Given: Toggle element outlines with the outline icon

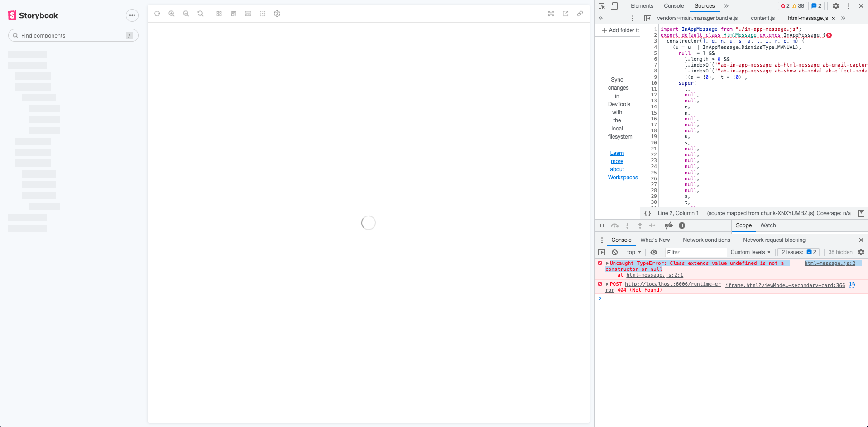Looking at the screenshot, I should pyautogui.click(x=263, y=14).
